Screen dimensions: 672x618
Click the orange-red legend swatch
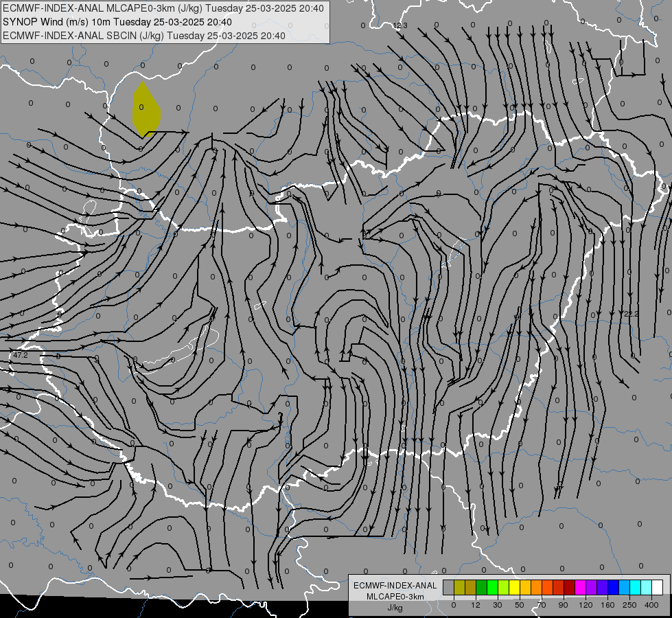[547, 587]
